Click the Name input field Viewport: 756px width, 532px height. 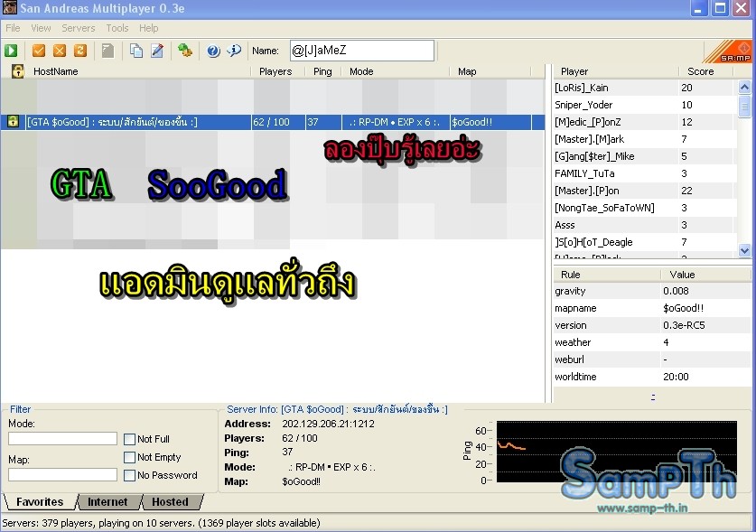pyautogui.click(x=362, y=51)
